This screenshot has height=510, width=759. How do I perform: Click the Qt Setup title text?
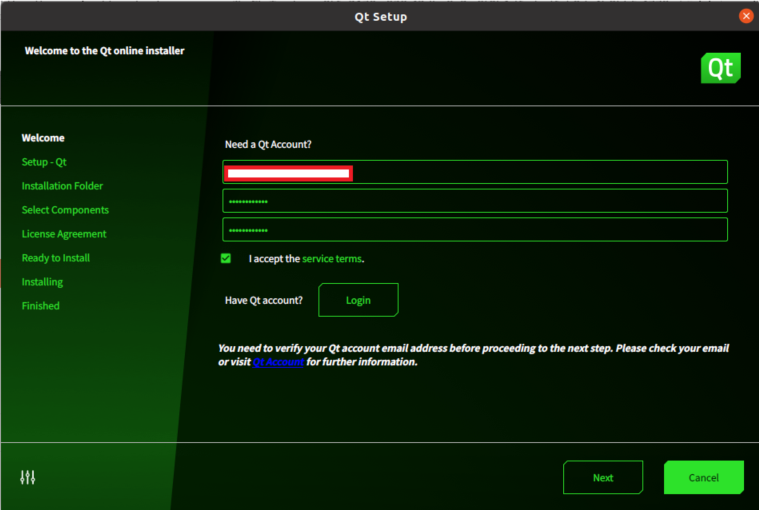point(381,17)
